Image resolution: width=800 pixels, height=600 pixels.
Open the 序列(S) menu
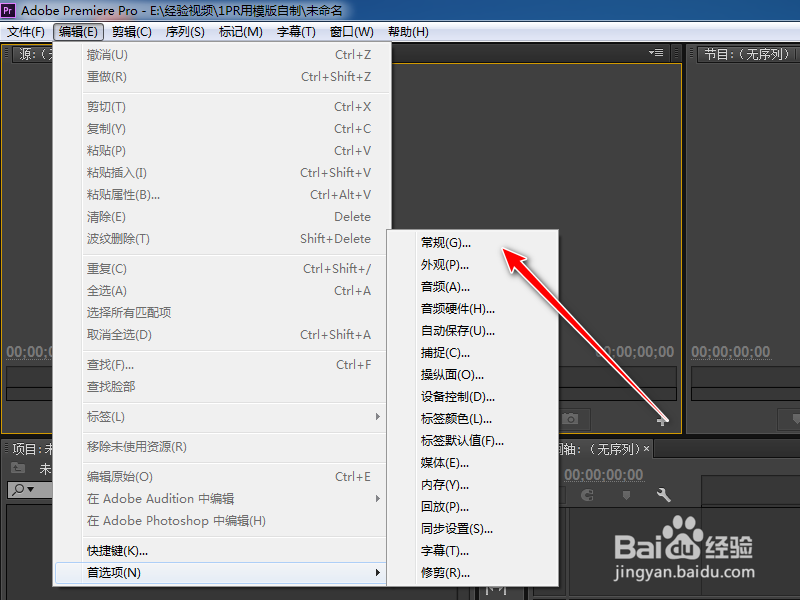click(185, 32)
